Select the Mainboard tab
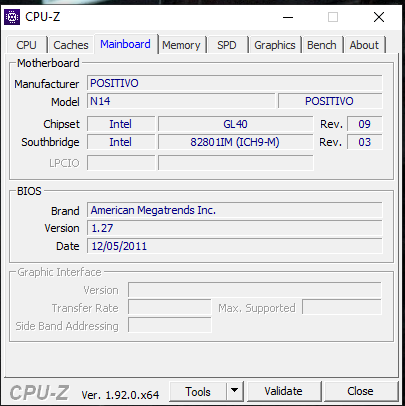405x406 pixels. click(x=125, y=44)
